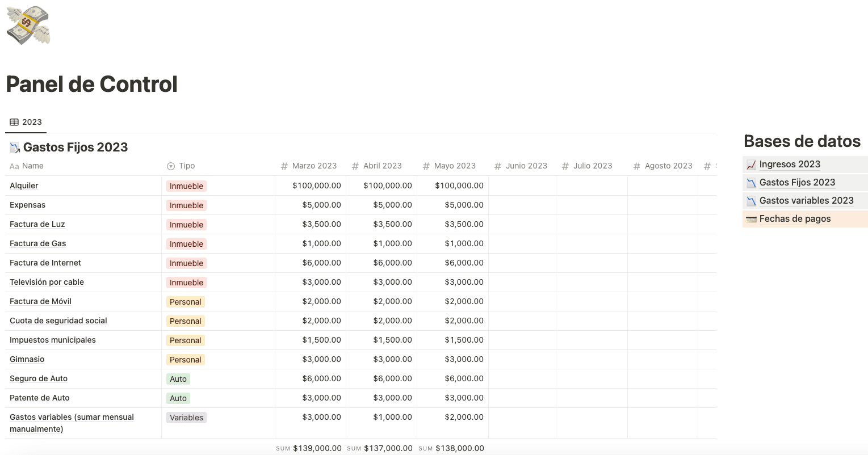Click the Ingresos 2023 chart icon
868x455 pixels.
751,165
